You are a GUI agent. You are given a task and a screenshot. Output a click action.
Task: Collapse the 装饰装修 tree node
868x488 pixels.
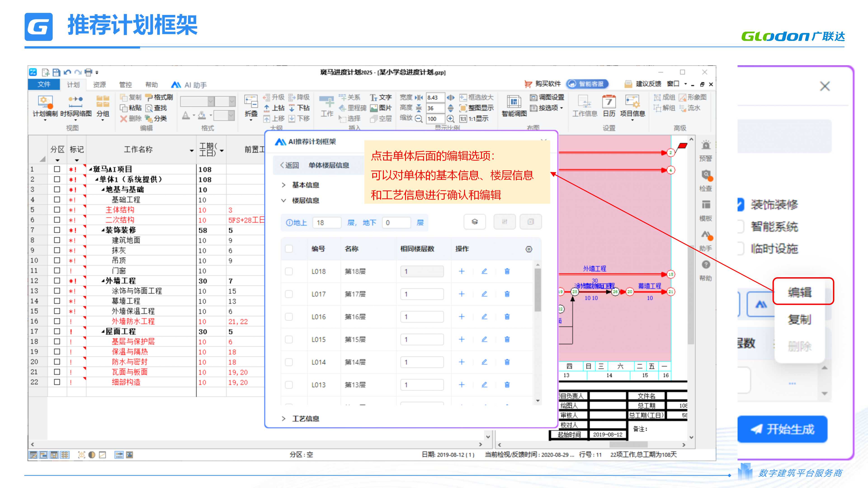(103, 230)
